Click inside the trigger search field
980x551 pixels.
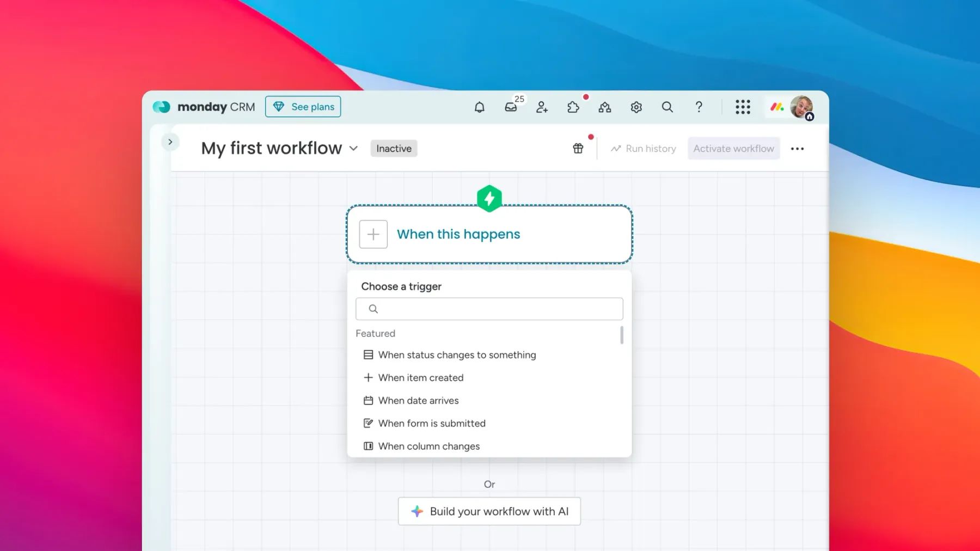click(488, 309)
